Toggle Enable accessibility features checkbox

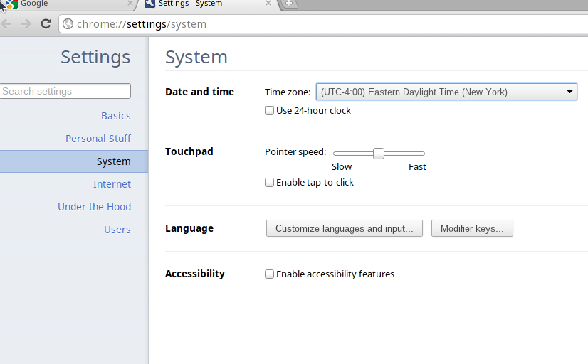pyautogui.click(x=269, y=274)
